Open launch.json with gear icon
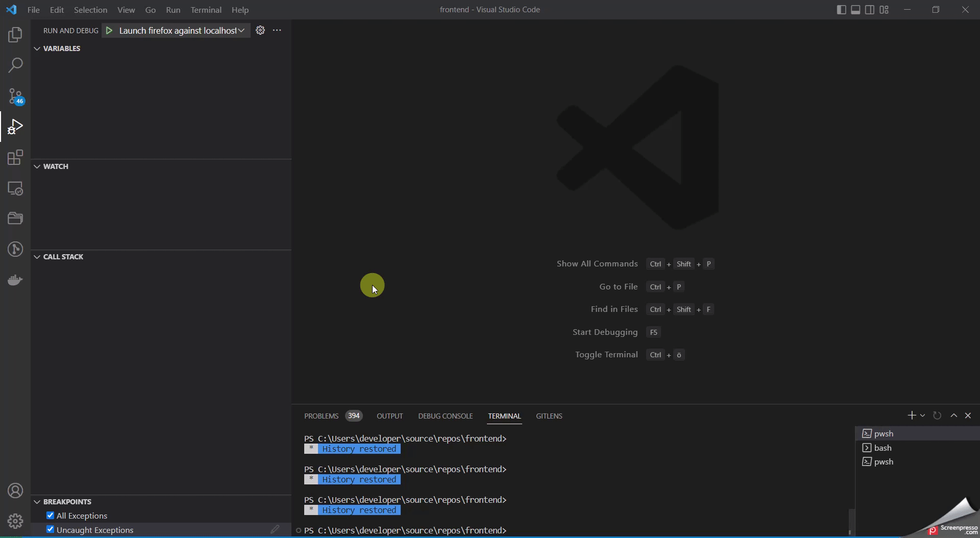The width and height of the screenshot is (980, 538). tap(260, 30)
